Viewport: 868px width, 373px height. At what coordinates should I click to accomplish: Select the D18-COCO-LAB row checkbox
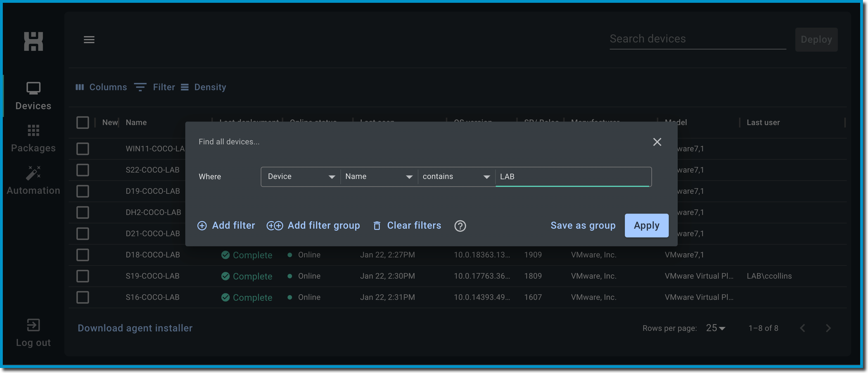coord(82,255)
